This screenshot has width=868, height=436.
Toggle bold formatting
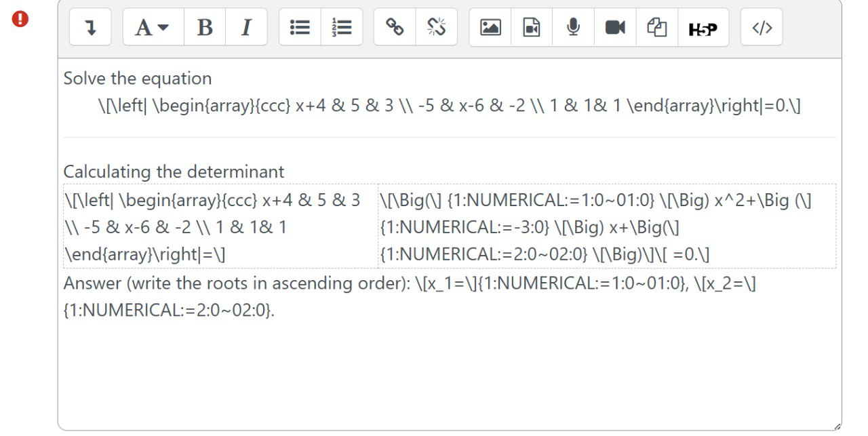(205, 27)
